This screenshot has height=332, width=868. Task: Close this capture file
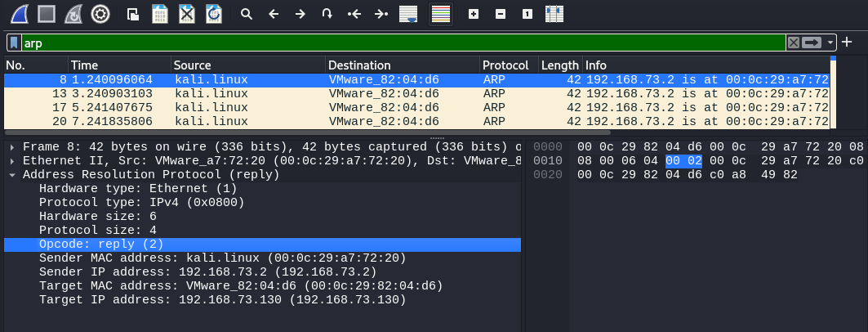click(x=187, y=14)
